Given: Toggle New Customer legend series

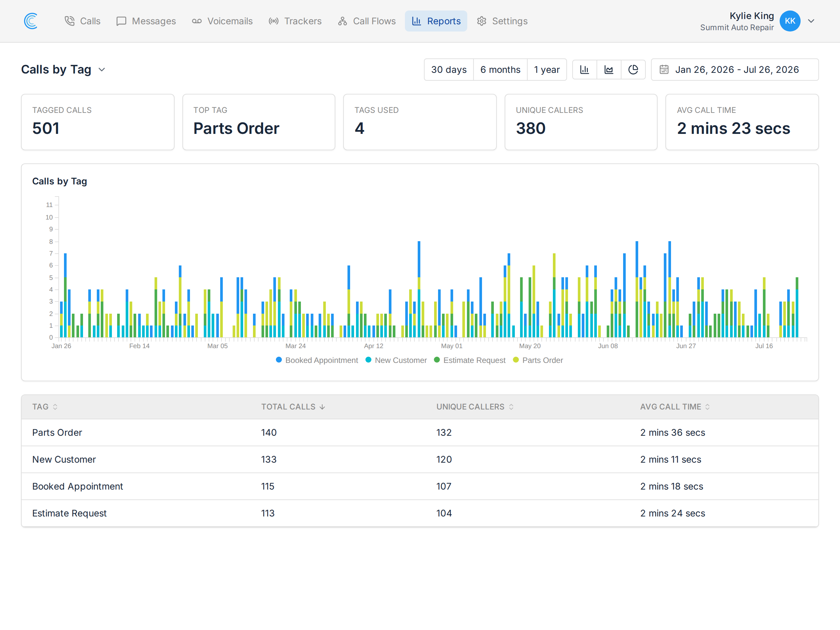Looking at the screenshot, I should coord(396,360).
